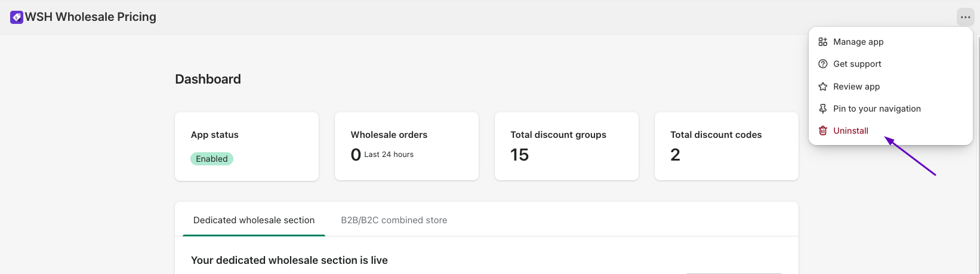Click the red Uninstall trash icon
The height and width of the screenshot is (274, 980).
point(822,131)
